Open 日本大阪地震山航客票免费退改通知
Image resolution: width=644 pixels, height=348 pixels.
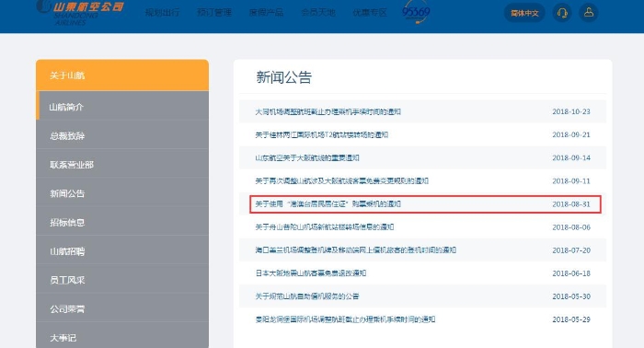click(311, 273)
